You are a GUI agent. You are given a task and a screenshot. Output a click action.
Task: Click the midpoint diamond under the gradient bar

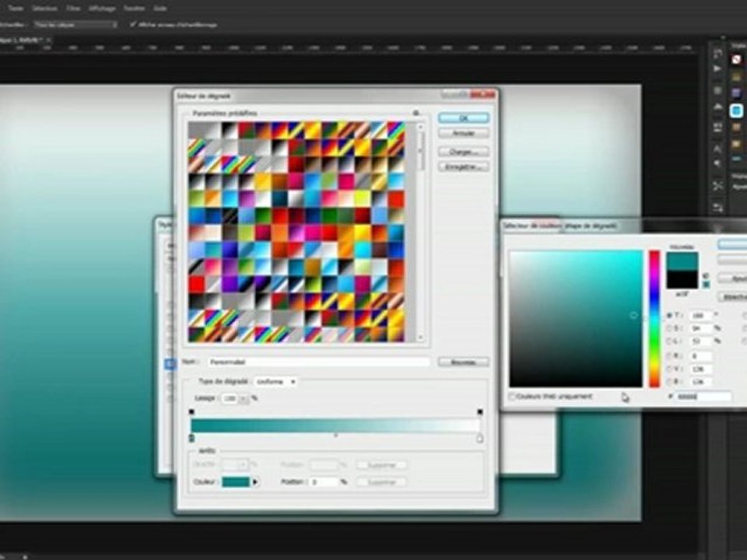coord(336,436)
